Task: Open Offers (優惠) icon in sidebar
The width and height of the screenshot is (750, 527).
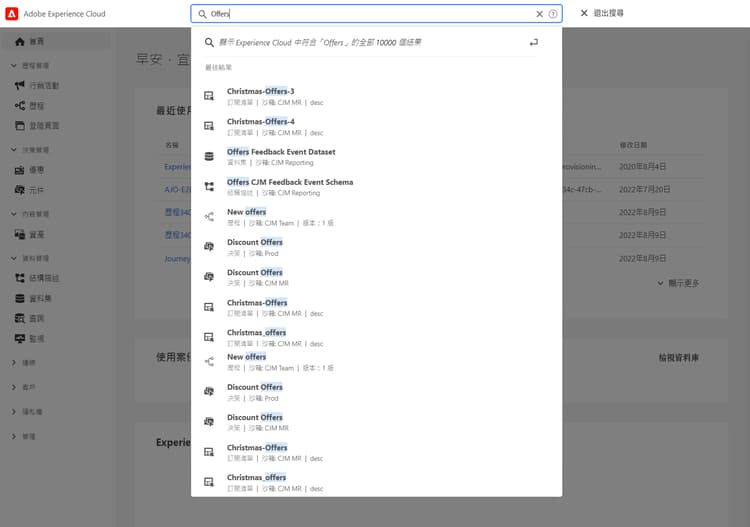Action: pos(20,170)
